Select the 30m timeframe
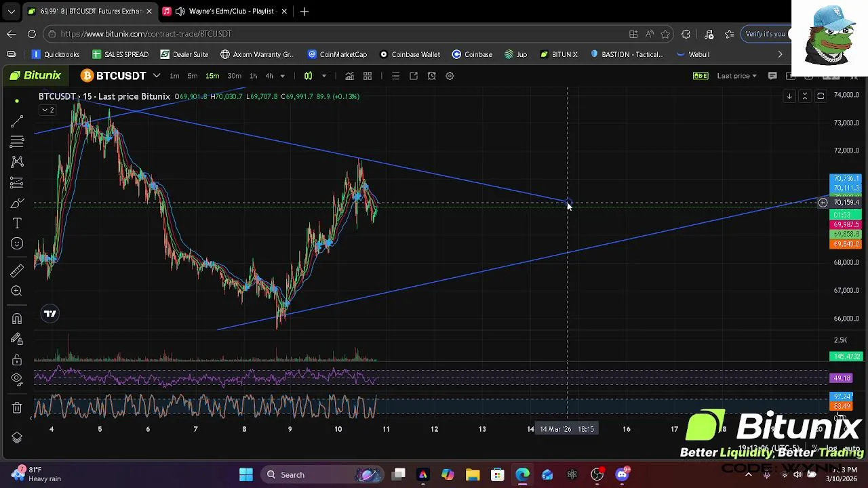The height and width of the screenshot is (488, 868). pyautogui.click(x=234, y=76)
